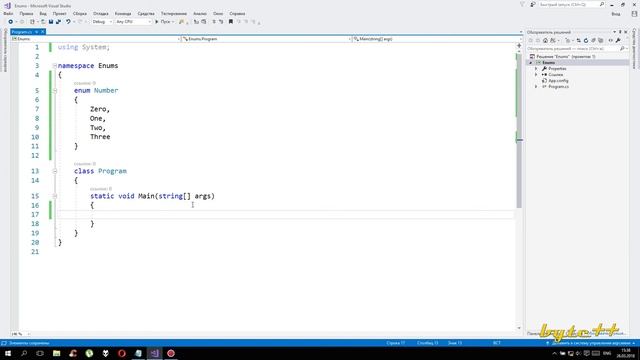This screenshot has width=640, height=360.
Task: Click the notifications flag icon in title bar
Action: [522, 4]
